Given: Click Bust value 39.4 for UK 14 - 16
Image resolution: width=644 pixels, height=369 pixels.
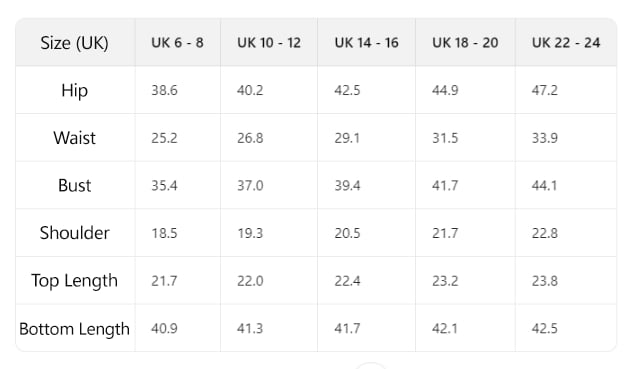Looking at the screenshot, I should pyautogui.click(x=347, y=186).
